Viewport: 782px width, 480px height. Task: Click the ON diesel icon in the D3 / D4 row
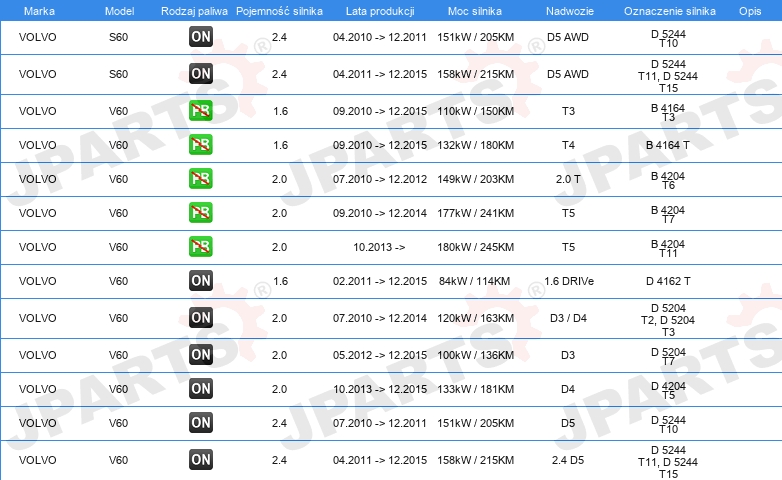(201, 317)
